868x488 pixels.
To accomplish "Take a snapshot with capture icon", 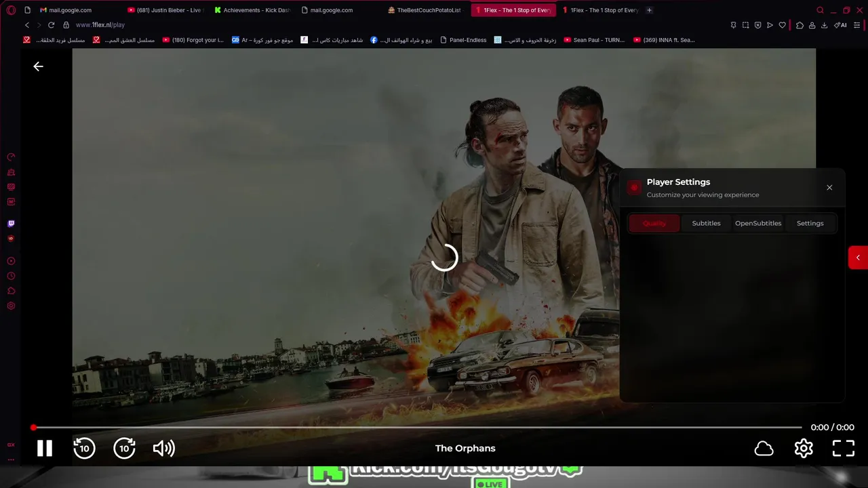I will (x=745, y=25).
